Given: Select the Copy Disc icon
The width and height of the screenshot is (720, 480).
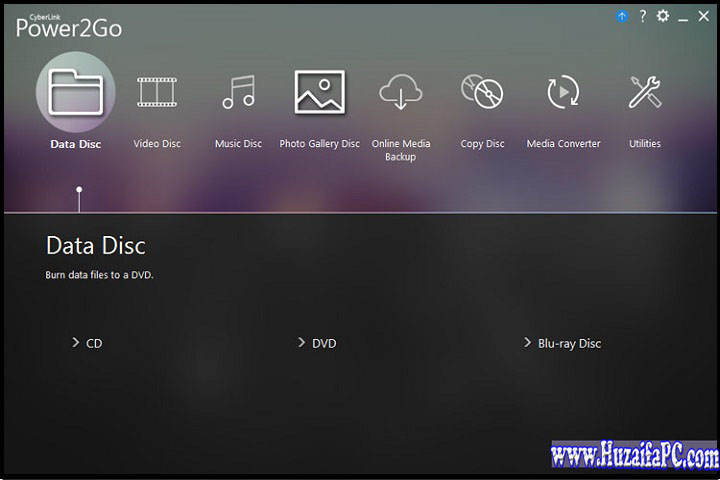Looking at the screenshot, I should (482, 92).
